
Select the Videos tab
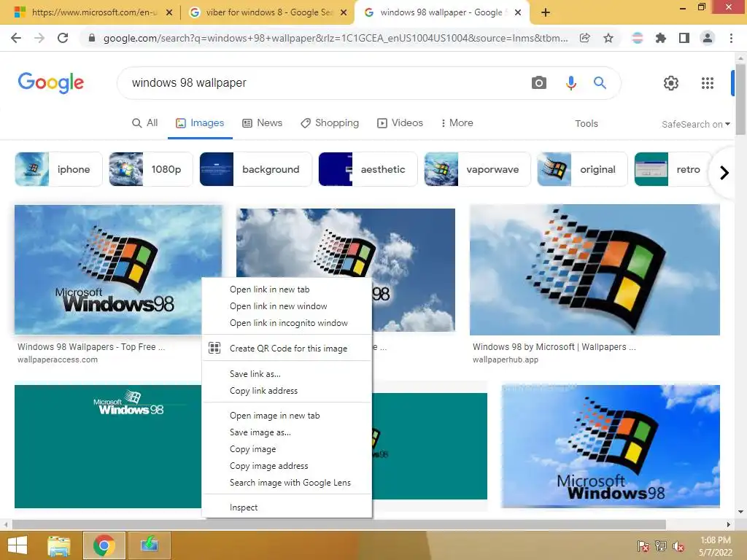[x=400, y=122]
